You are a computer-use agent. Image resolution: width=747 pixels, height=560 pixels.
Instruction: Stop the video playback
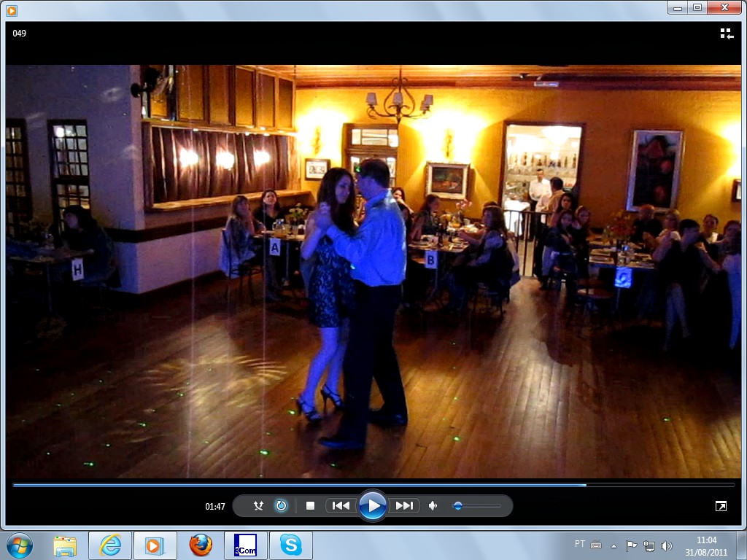tap(310, 505)
